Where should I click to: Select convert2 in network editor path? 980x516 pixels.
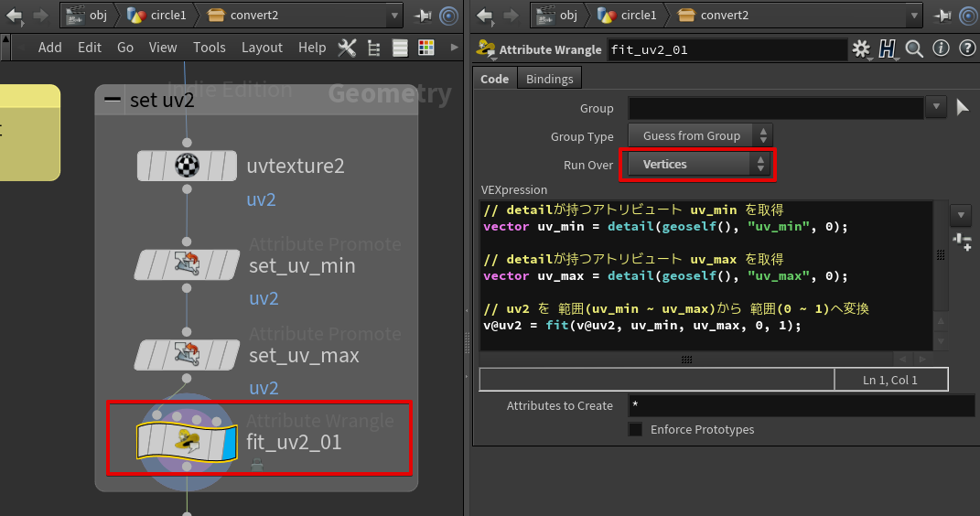tap(243, 15)
